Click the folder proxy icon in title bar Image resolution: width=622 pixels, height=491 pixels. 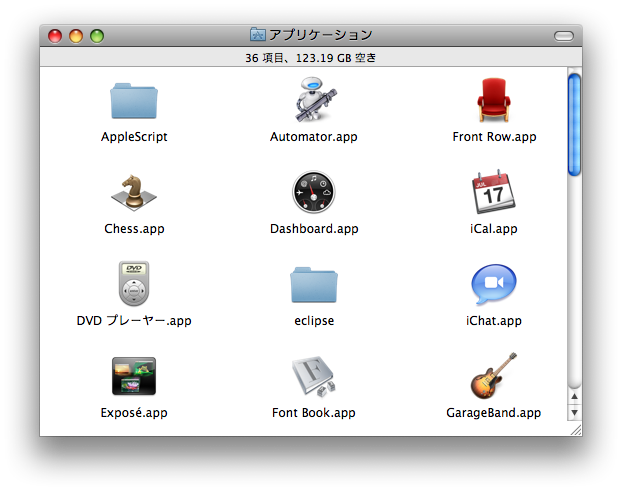258,35
